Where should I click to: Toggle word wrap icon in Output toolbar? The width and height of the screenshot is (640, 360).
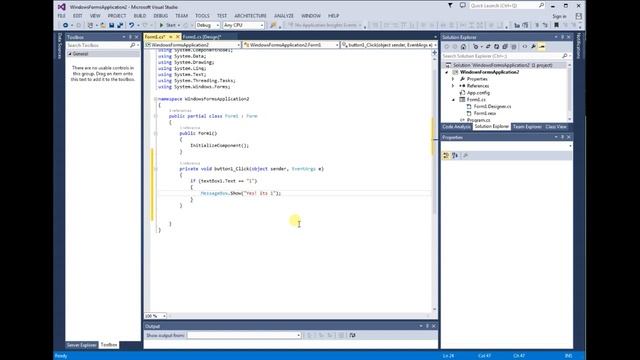pyautogui.click(x=353, y=336)
